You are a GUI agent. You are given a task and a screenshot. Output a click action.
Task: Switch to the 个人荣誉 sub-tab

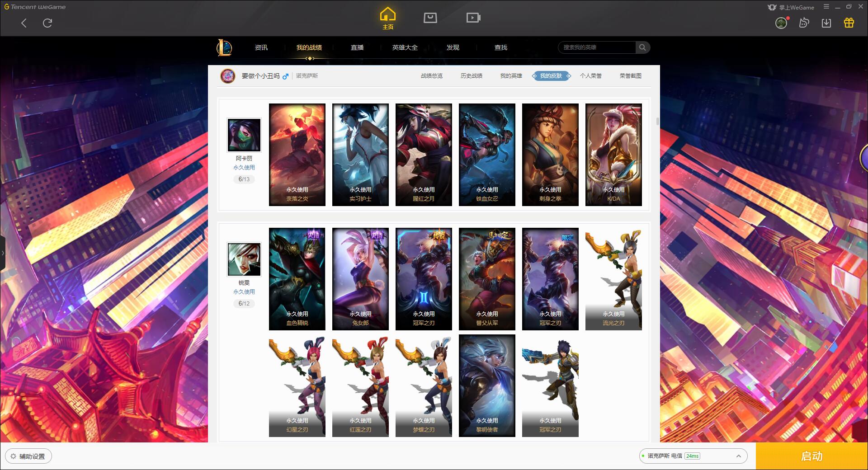click(591, 76)
